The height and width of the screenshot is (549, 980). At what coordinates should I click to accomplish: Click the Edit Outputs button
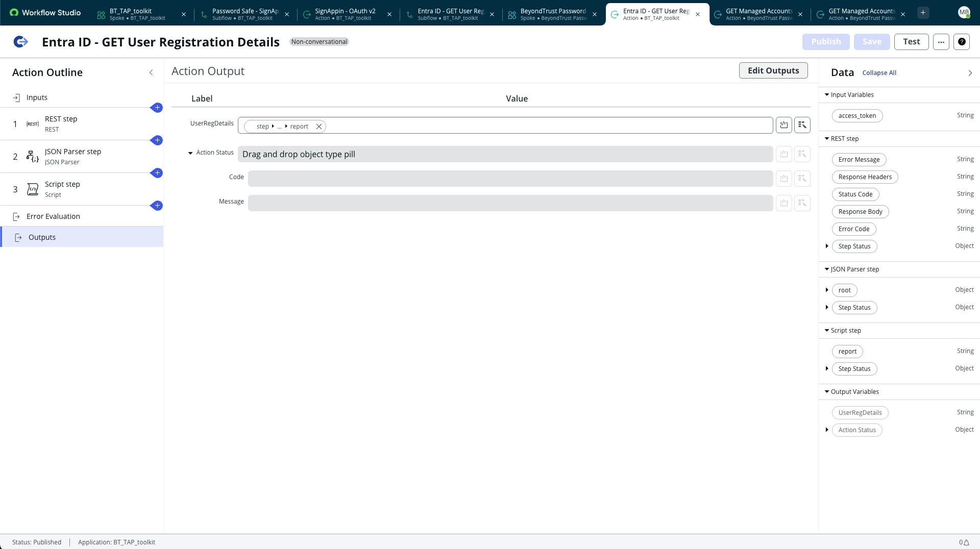773,71
